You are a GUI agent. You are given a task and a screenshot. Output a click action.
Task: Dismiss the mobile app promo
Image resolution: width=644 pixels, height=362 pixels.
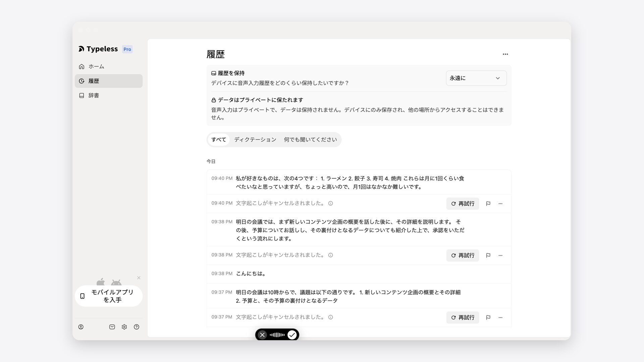click(139, 278)
